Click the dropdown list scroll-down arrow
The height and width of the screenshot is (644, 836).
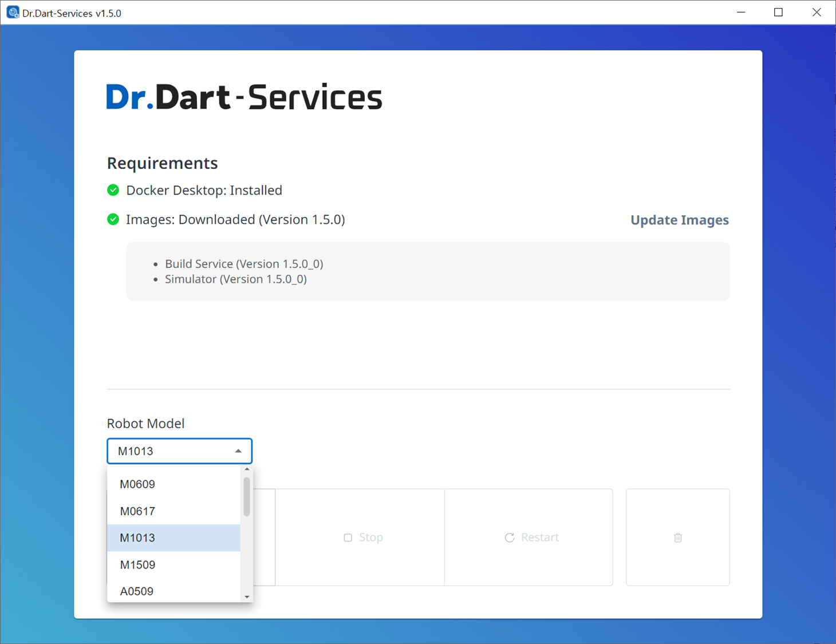tap(247, 597)
